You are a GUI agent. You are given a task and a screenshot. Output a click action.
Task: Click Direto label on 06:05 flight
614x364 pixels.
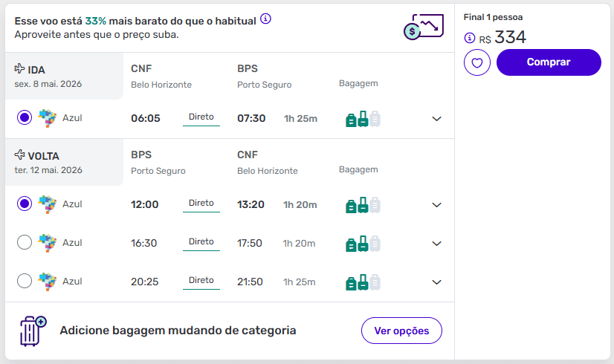201,117
